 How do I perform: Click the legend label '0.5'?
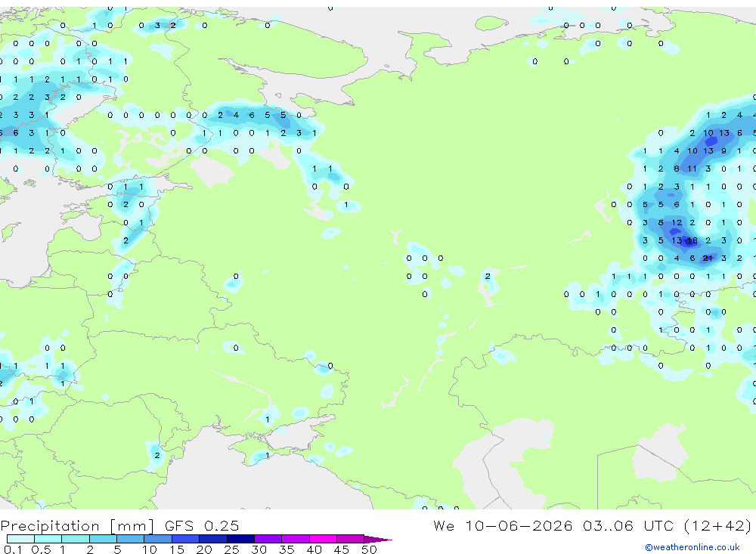(41, 549)
